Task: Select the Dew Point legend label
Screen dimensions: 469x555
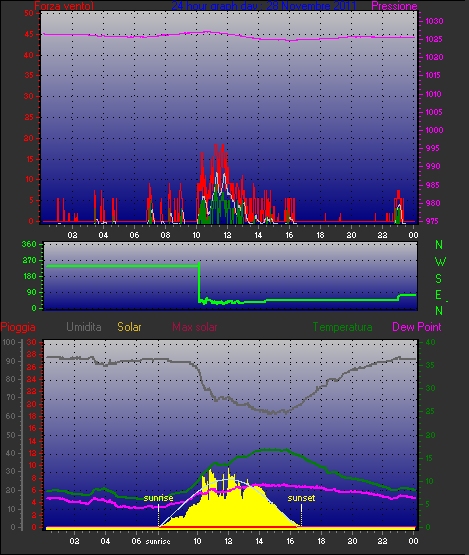Action: (x=417, y=327)
